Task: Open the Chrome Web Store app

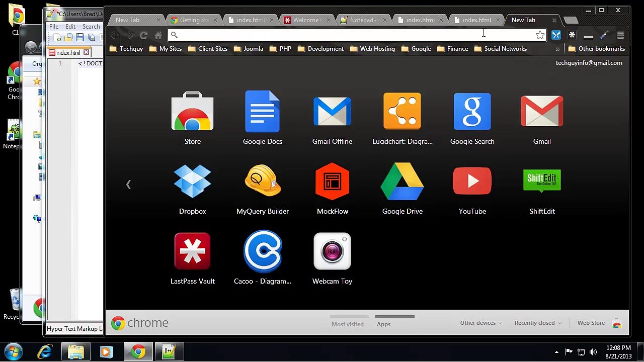Action: pyautogui.click(x=192, y=118)
